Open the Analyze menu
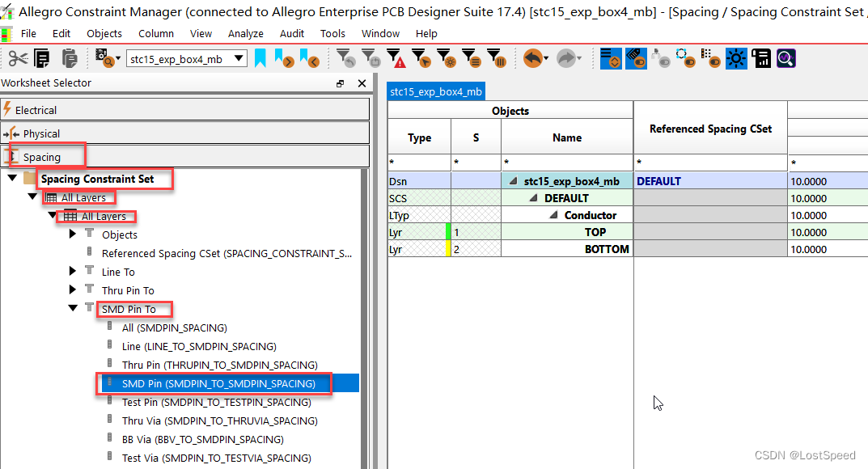The height and width of the screenshot is (469, 868). point(245,33)
